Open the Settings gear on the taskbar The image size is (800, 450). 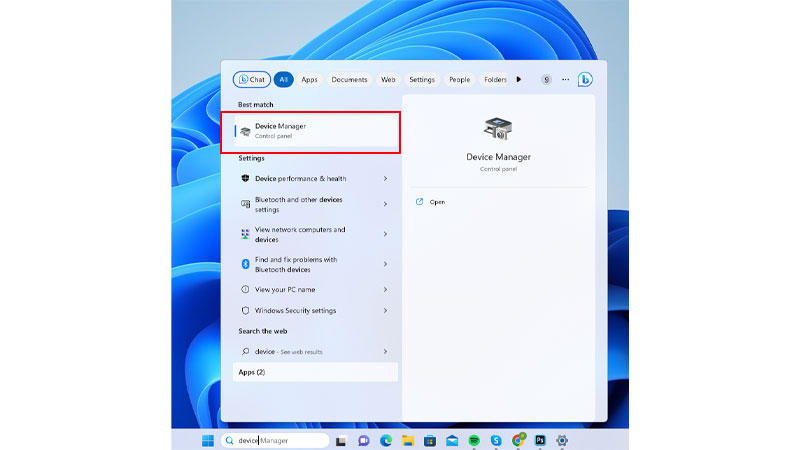562,440
